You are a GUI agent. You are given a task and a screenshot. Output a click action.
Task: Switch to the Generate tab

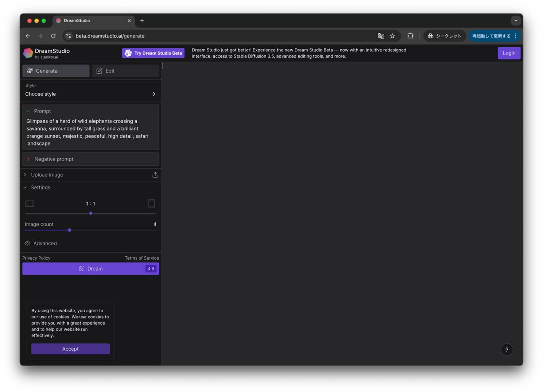click(56, 71)
